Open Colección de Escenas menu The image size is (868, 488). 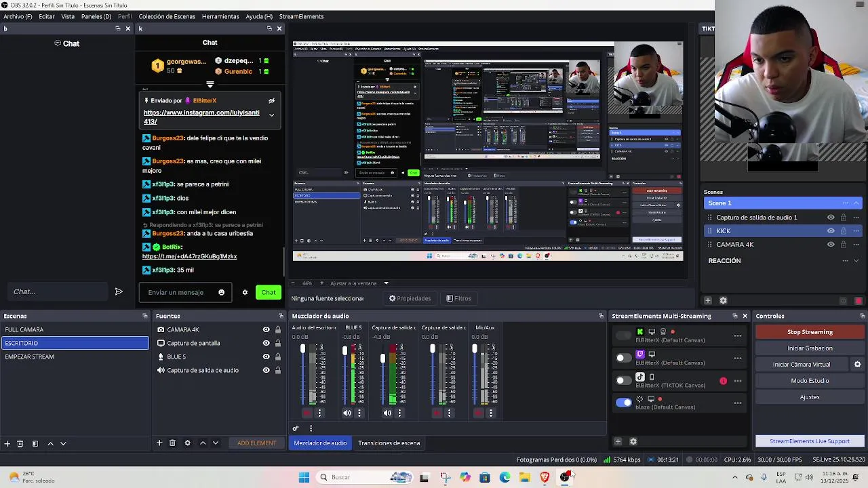click(167, 16)
